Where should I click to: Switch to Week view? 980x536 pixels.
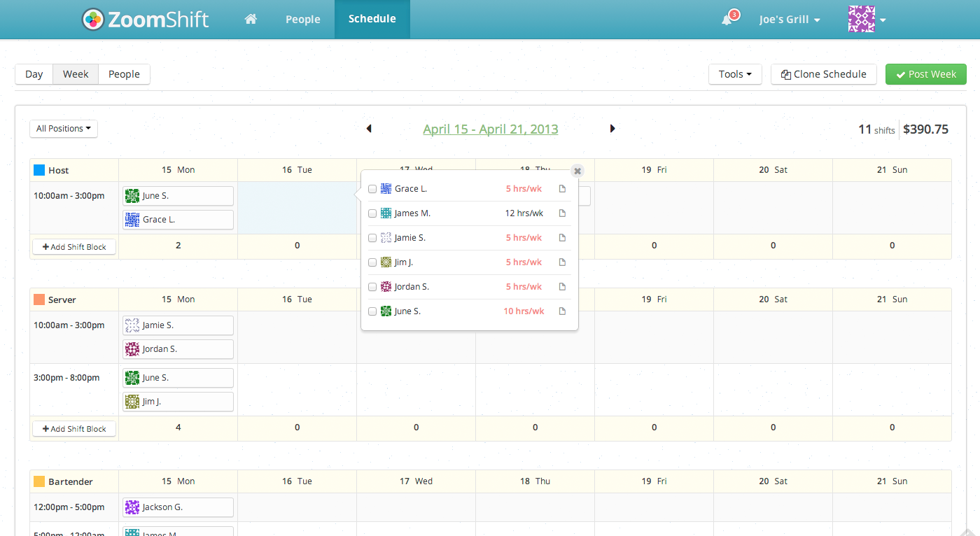[x=76, y=74]
